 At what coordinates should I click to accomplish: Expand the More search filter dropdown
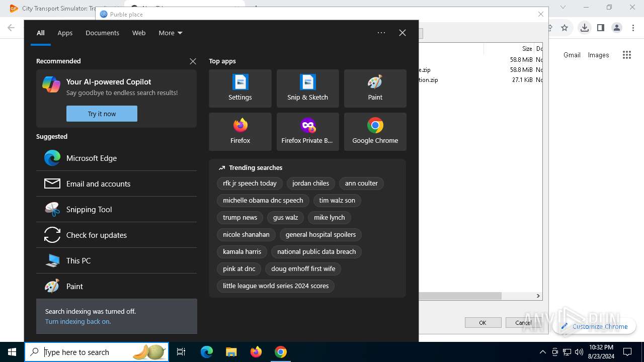coord(171,33)
